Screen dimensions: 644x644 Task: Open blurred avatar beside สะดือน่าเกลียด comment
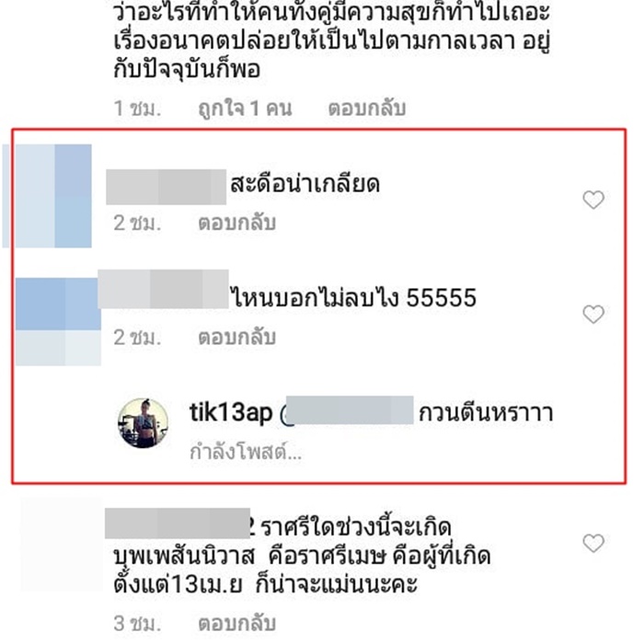tap(47, 196)
